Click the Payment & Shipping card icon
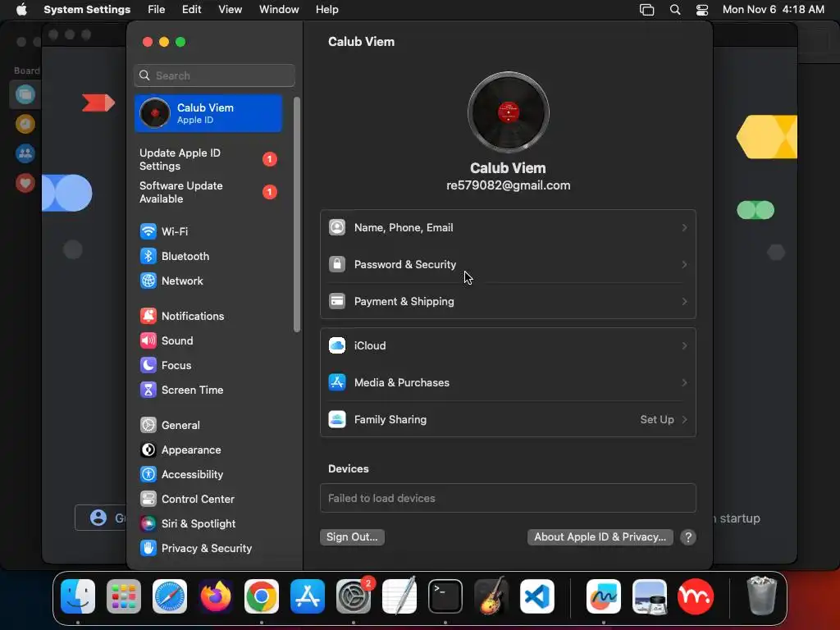Viewport: 840px width, 630px height. pyautogui.click(x=337, y=301)
